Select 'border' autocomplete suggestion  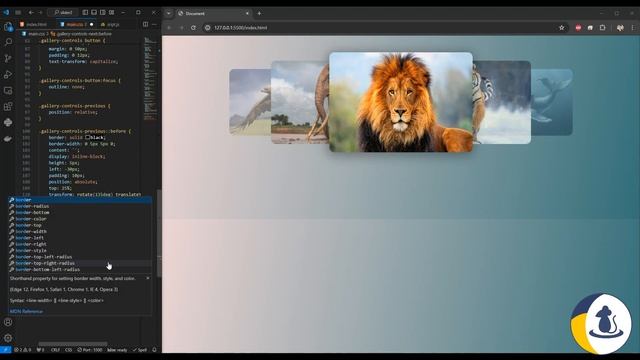[80, 200]
